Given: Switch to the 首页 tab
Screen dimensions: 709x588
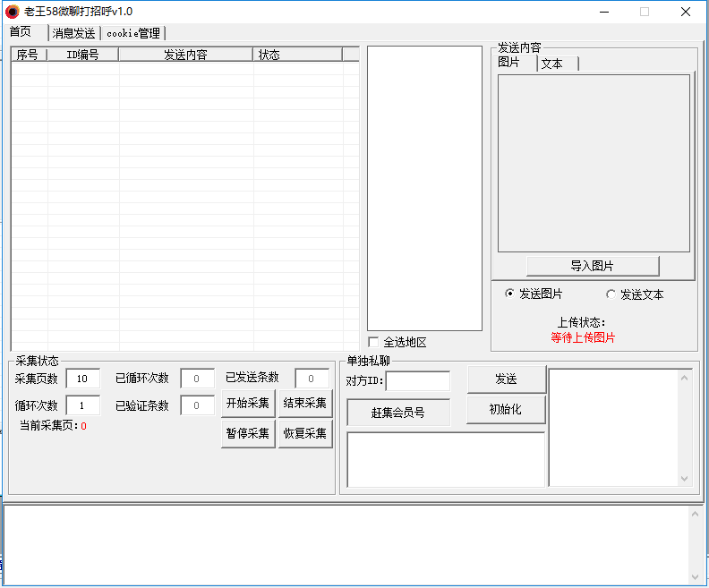Looking at the screenshot, I should (x=21, y=31).
